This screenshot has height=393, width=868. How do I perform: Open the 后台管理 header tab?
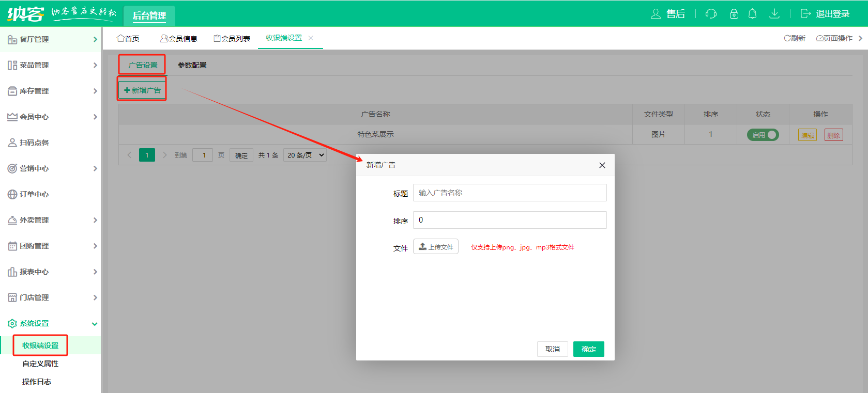click(x=149, y=15)
